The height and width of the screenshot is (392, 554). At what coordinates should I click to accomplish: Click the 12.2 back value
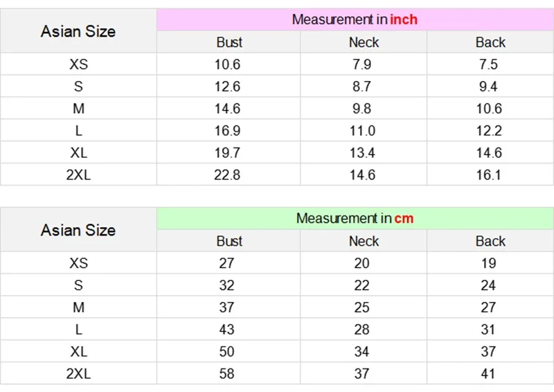(489, 131)
